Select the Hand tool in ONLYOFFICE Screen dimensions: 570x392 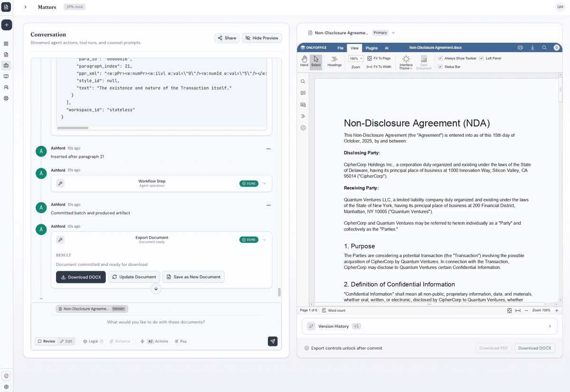pyautogui.click(x=304, y=60)
